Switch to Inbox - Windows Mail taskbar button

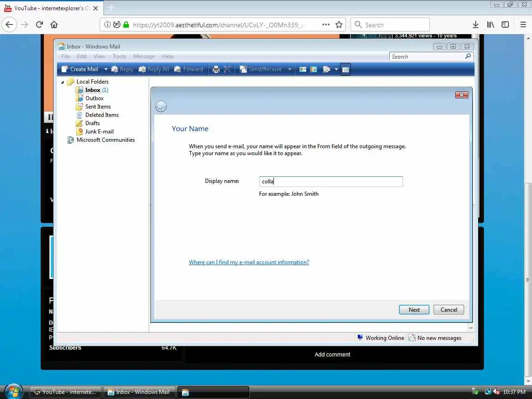(x=139, y=392)
